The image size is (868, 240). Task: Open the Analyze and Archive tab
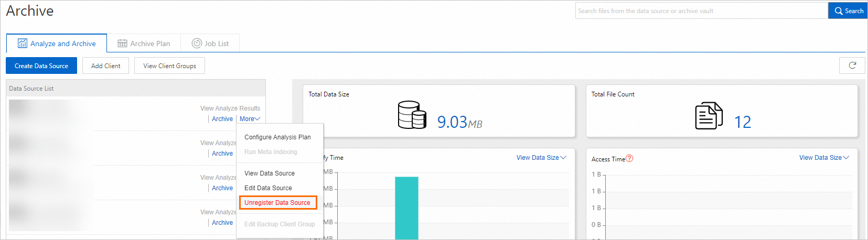pyautogui.click(x=57, y=43)
